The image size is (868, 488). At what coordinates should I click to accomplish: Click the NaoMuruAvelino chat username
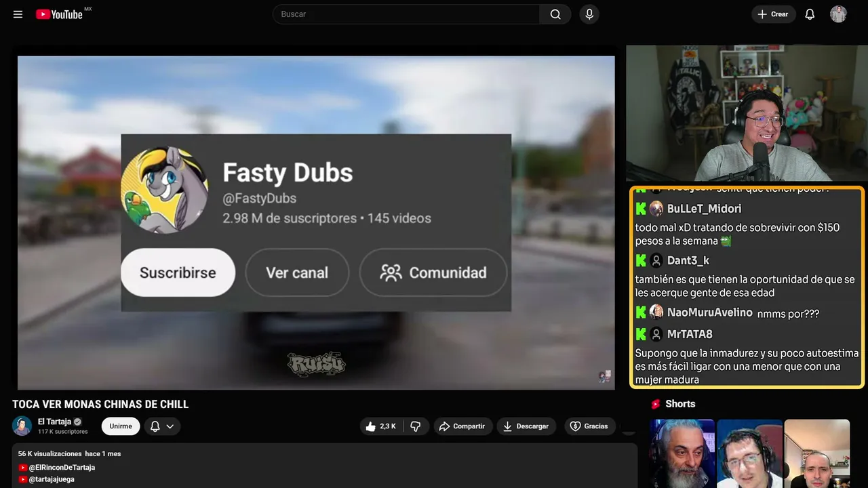[709, 312]
